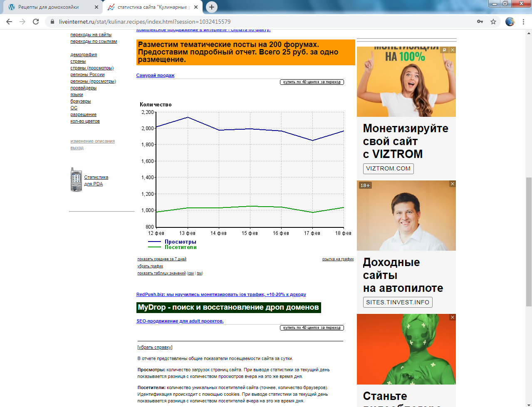Click the "Монетизируйте свой сайт" ad headline
The height and width of the screenshot is (407, 532).
coord(406,141)
